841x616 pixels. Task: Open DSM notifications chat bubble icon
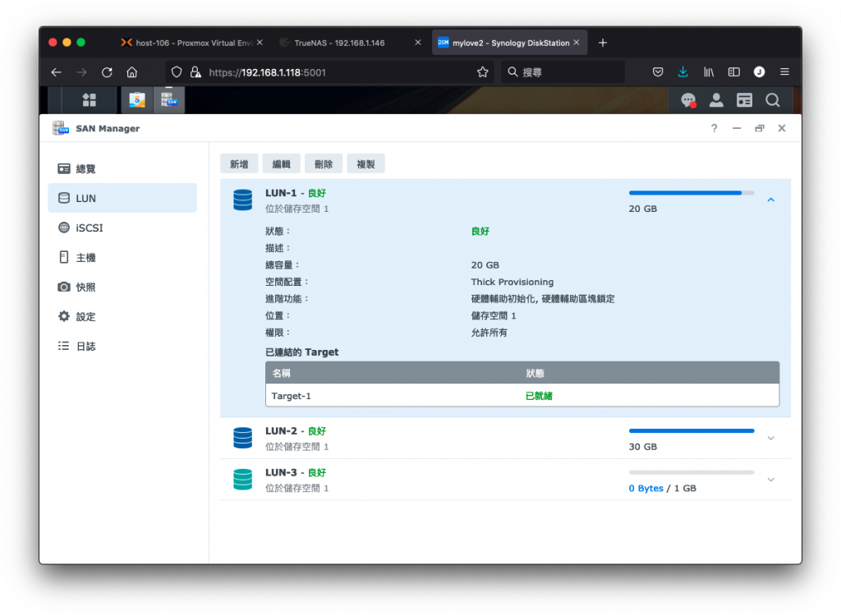(x=688, y=100)
